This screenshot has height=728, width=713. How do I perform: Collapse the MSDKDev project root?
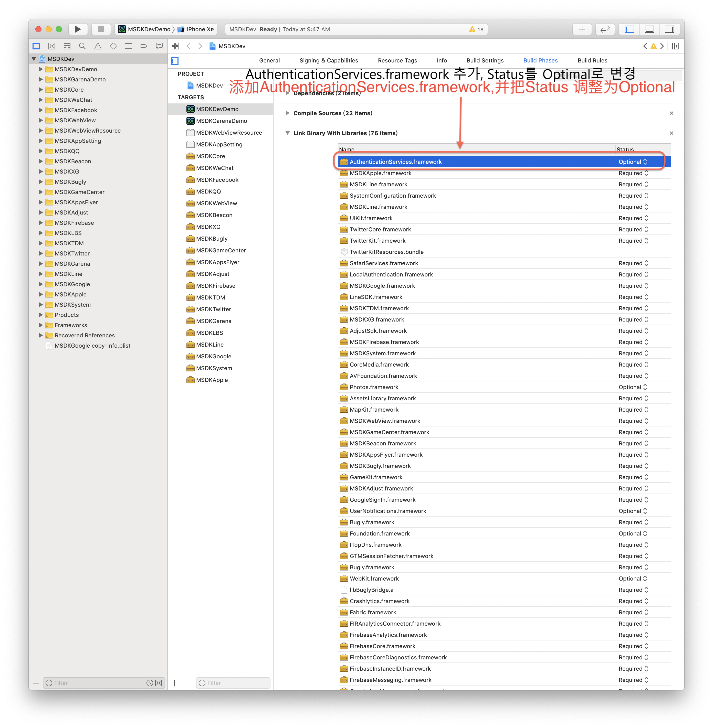coord(34,59)
